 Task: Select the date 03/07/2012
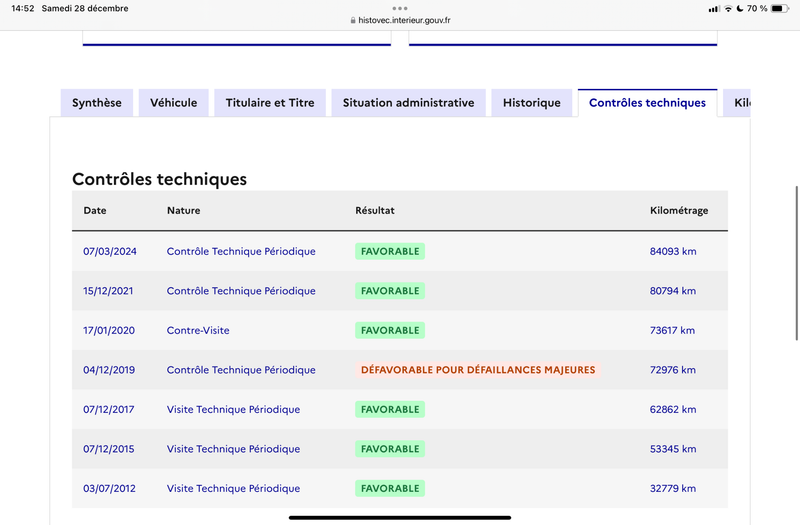click(109, 488)
